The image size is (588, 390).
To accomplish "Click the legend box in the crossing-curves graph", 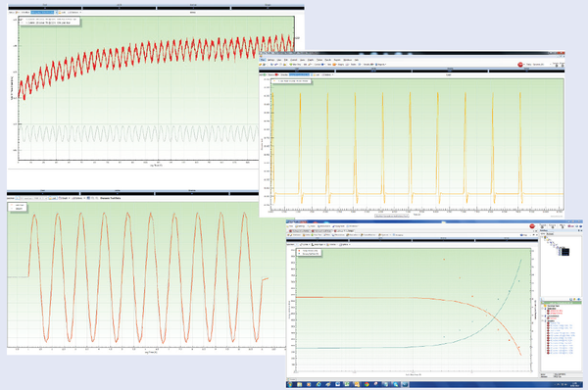I will click(x=310, y=253).
